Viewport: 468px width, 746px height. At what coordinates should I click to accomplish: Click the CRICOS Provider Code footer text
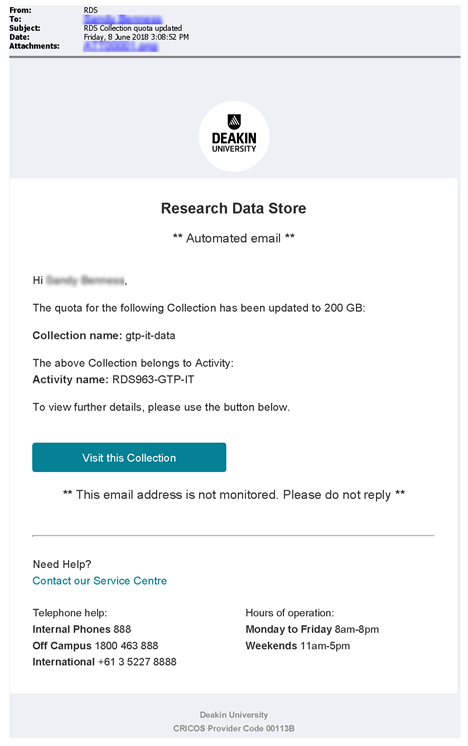[234, 728]
